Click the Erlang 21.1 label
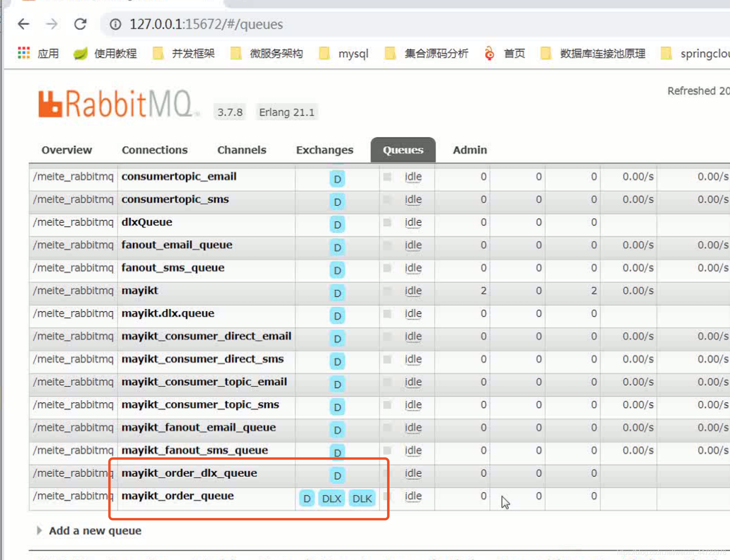 click(287, 112)
